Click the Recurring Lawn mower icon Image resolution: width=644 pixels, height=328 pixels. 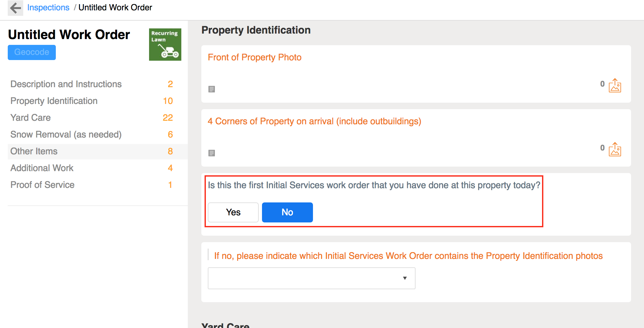click(165, 45)
